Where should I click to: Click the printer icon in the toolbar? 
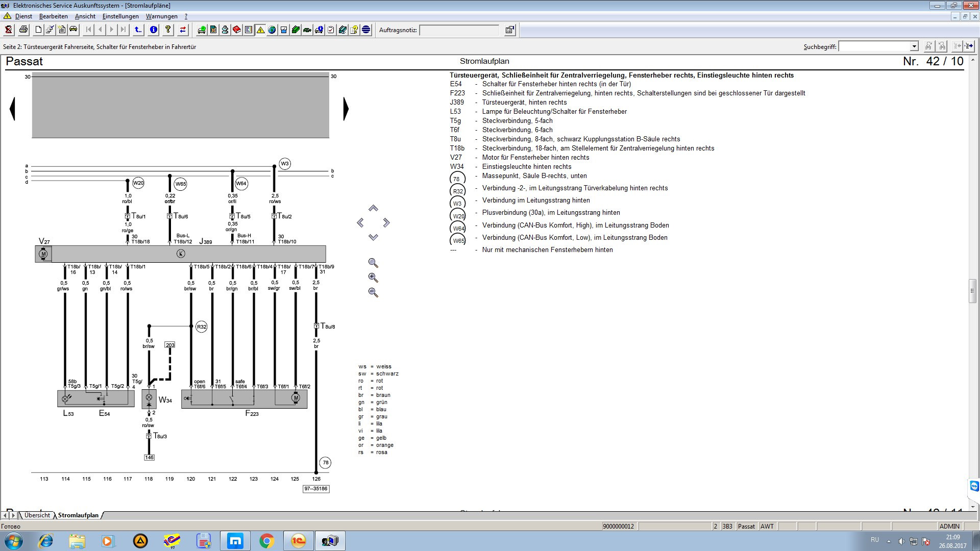point(23,30)
